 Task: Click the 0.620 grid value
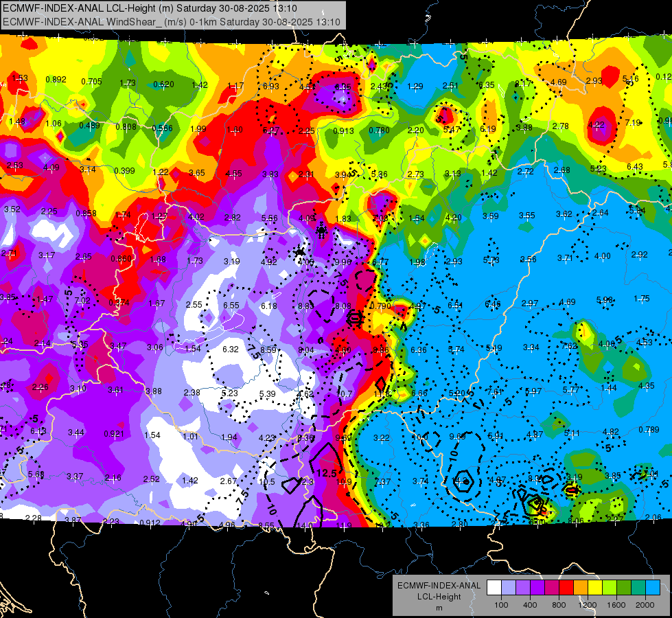click(164, 84)
